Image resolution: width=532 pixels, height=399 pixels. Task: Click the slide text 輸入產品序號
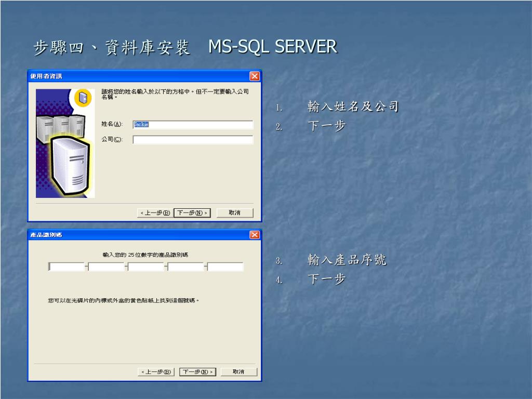coord(347,260)
